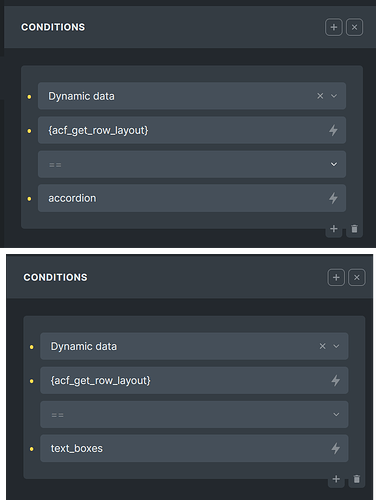376x500 pixels.
Task: Add a condition below the accordion value
Action: [334, 229]
